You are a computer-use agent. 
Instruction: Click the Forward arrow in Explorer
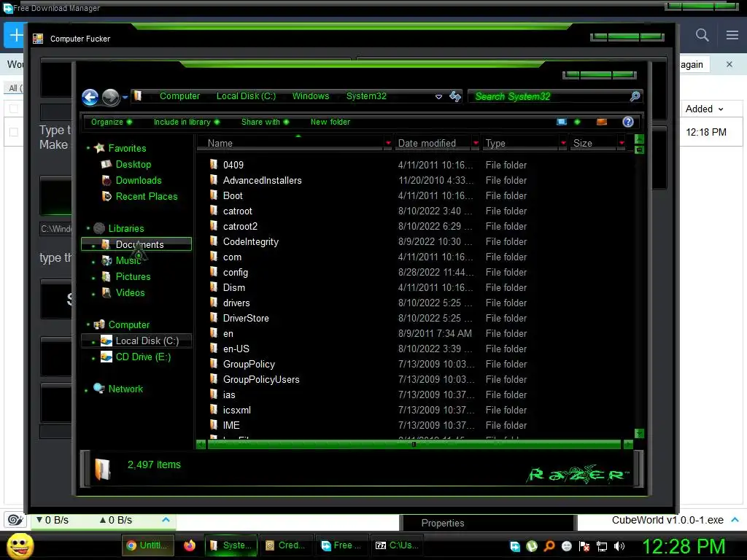pyautogui.click(x=111, y=97)
